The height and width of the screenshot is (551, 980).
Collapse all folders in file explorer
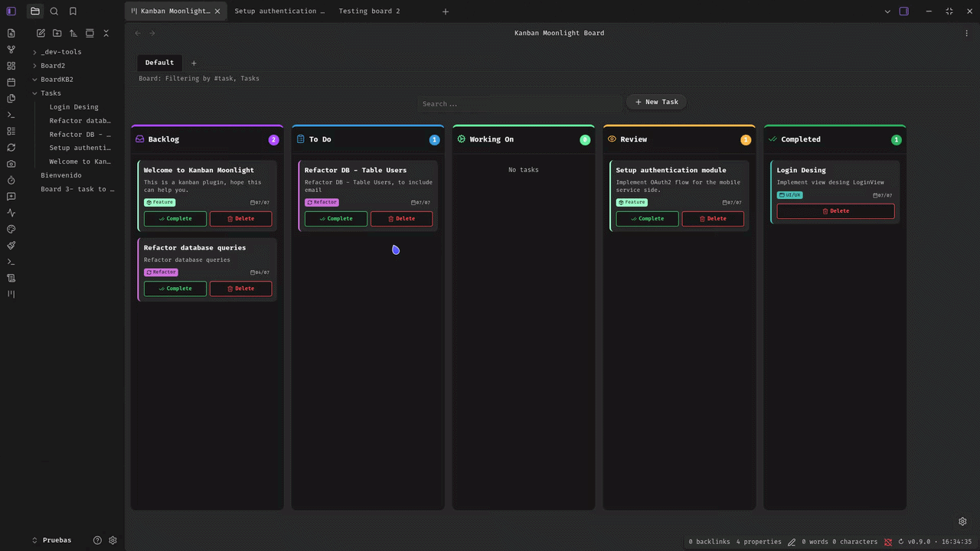106,33
